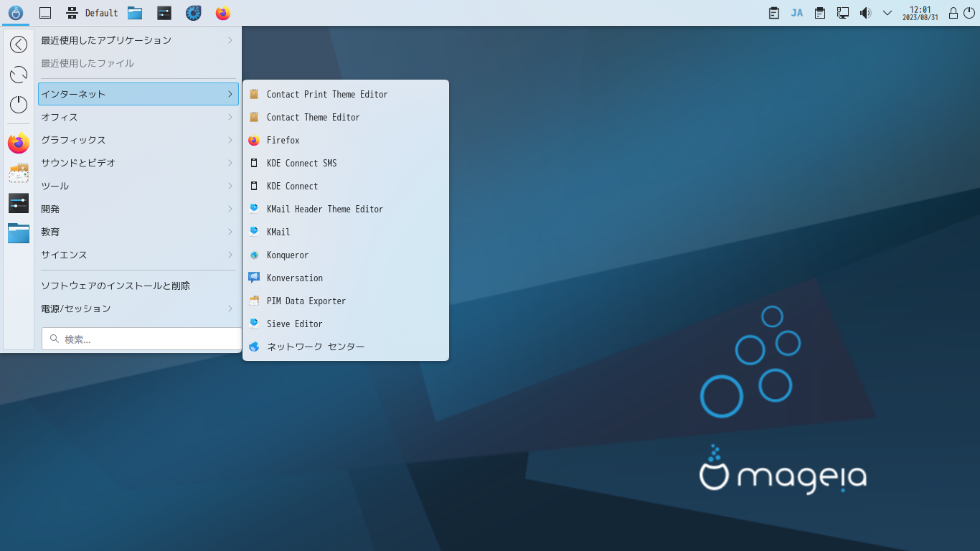980x551 pixels.
Task: Launch Konversation chat client
Action: click(346, 278)
